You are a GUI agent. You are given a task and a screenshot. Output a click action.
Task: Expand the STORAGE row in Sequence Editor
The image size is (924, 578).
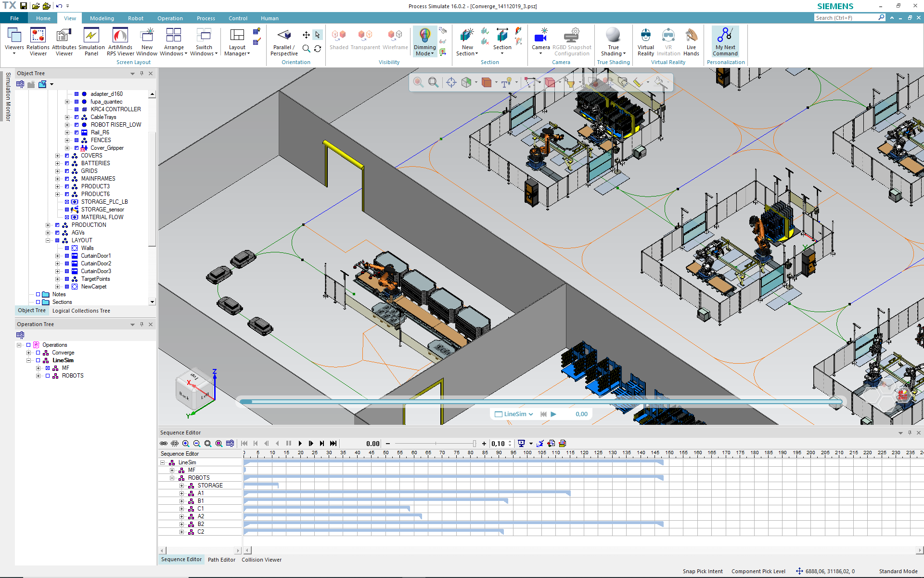pos(181,486)
